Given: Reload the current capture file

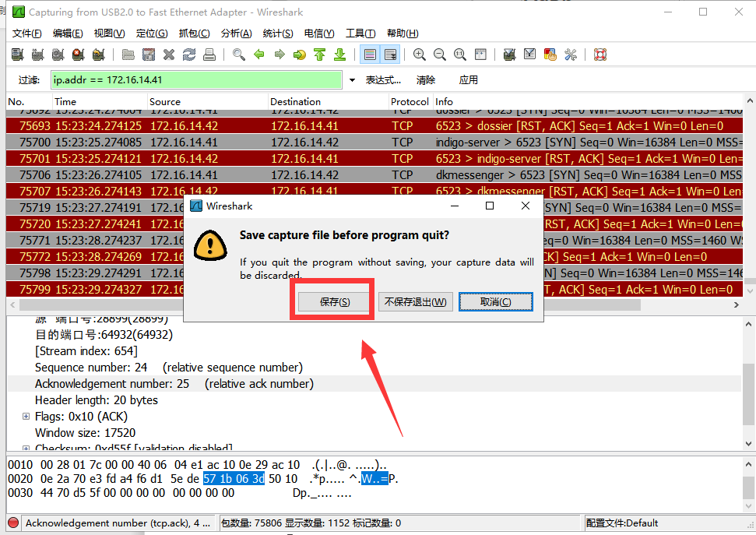Looking at the screenshot, I should (189, 55).
